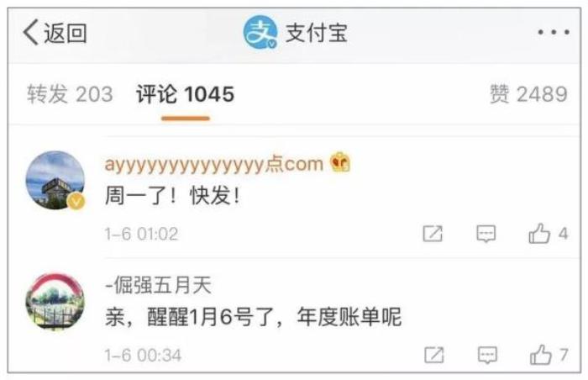Like the comment by ayyyyyyyyyyyyyy点com
588x380 pixels.
(x=548, y=234)
